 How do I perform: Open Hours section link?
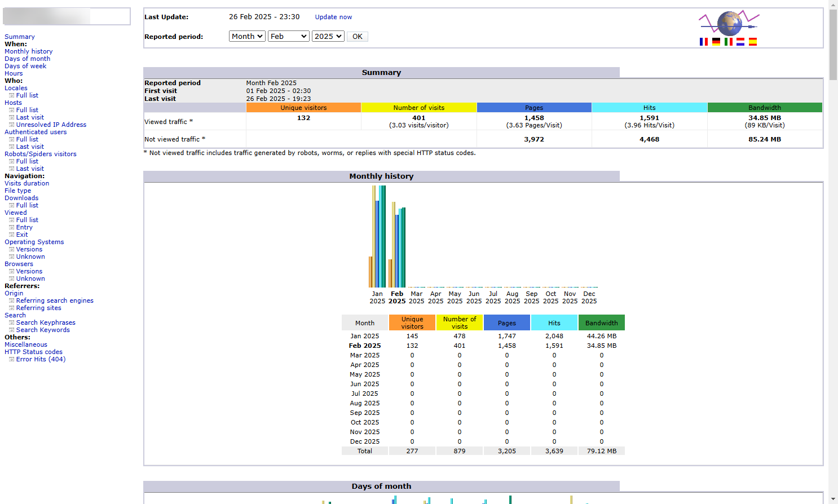coord(14,73)
